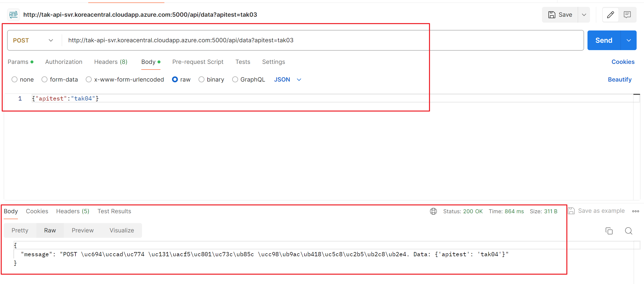Screen dimensions: 644x284
Task: Open the Cookies link
Action: click(x=623, y=62)
